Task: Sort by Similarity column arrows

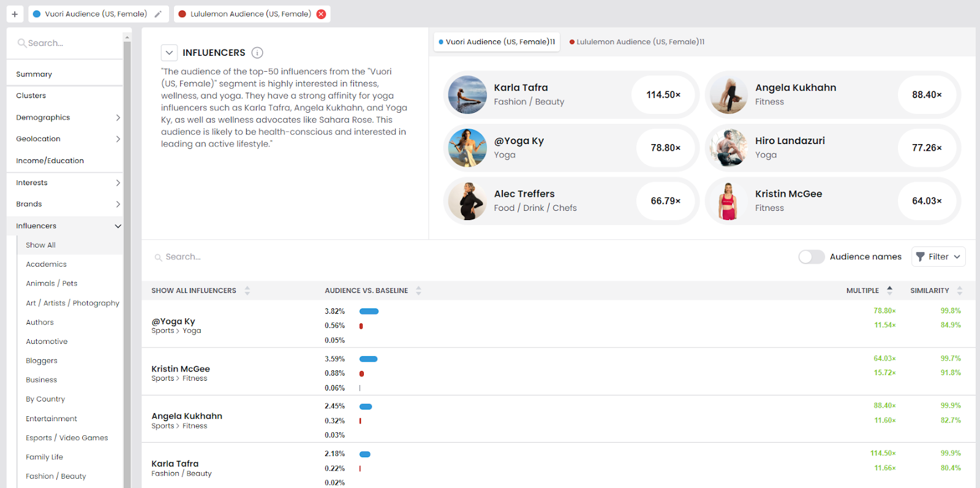Action: [x=960, y=291]
